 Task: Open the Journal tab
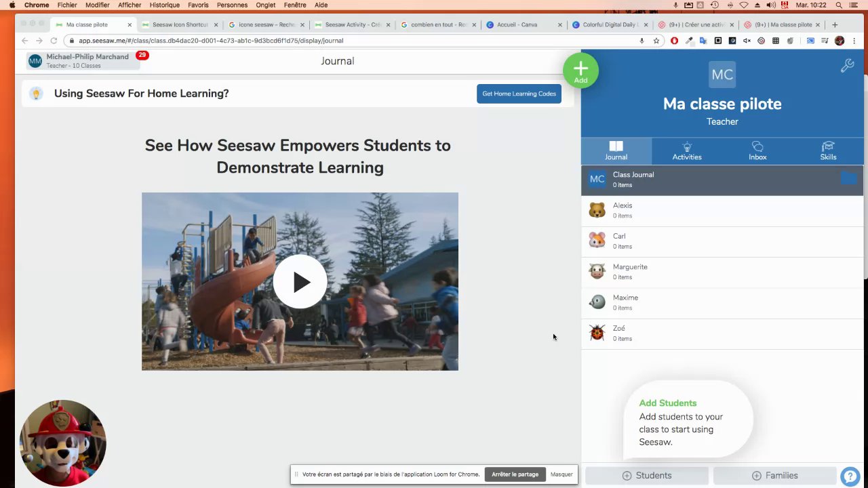[x=616, y=151]
